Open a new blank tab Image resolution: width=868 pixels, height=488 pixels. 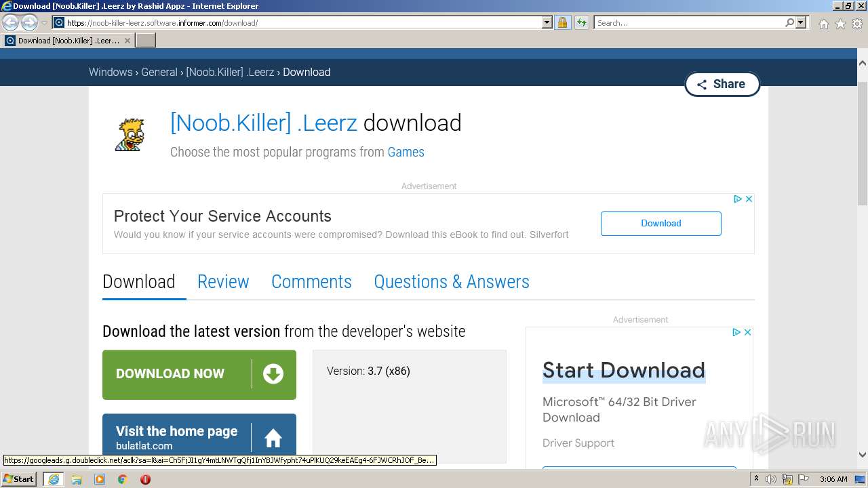[x=146, y=41]
